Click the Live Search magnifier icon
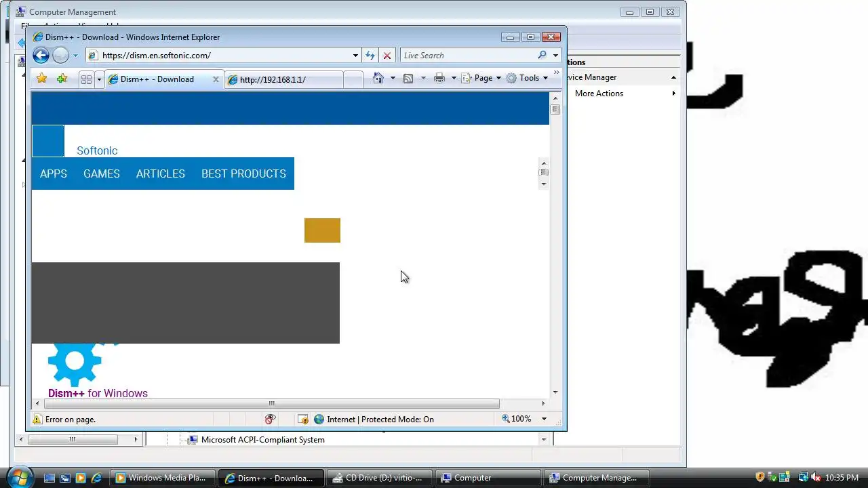The image size is (868, 488). (x=542, y=56)
